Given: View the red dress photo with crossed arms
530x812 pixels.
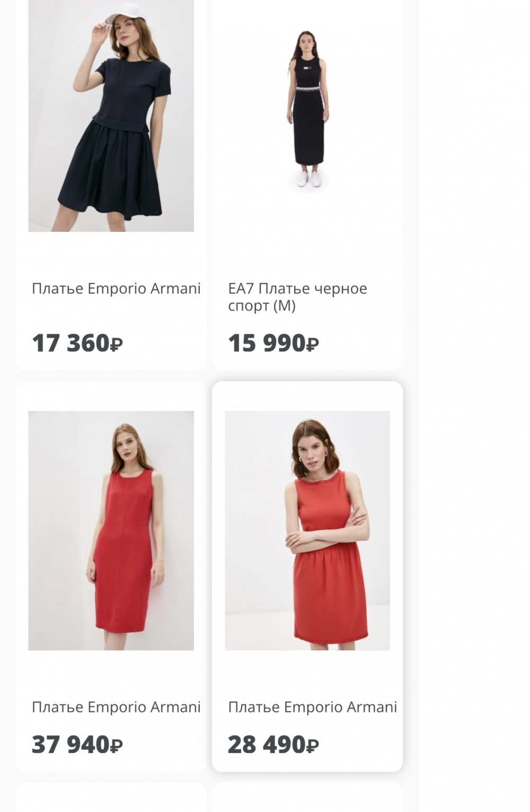Looking at the screenshot, I should coord(307,530).
